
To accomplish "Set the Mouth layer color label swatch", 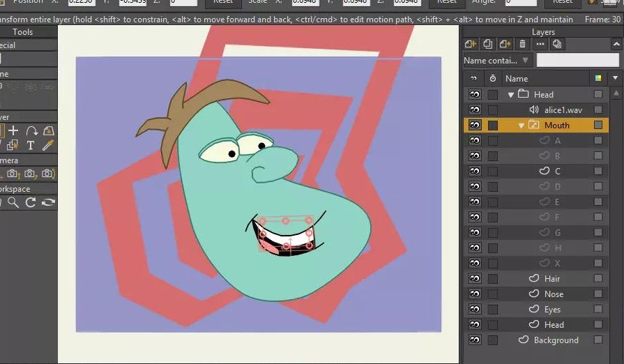I will (x=598, y=126).
